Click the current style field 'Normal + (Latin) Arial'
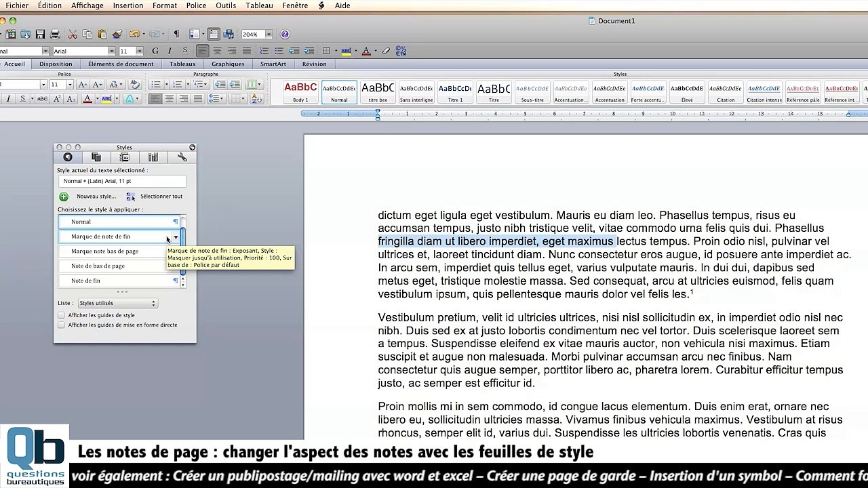The height and width of the screenshot is (488, 868). [x=121, y=182]
